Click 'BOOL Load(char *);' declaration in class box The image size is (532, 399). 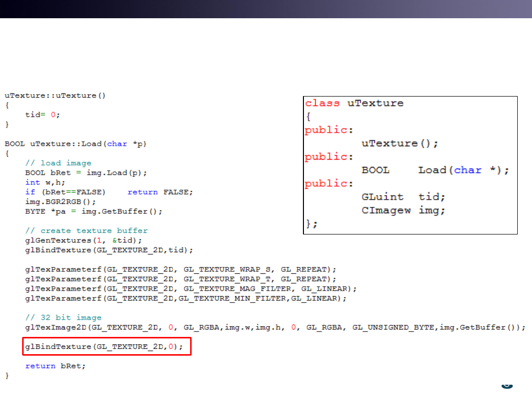[435, 170]
